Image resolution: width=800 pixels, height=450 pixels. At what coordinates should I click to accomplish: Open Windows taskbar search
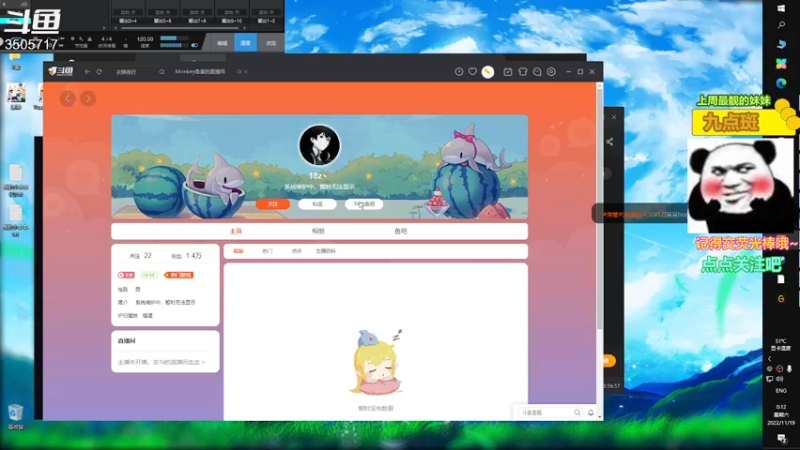pyautogui.click(x=781, y=25)
